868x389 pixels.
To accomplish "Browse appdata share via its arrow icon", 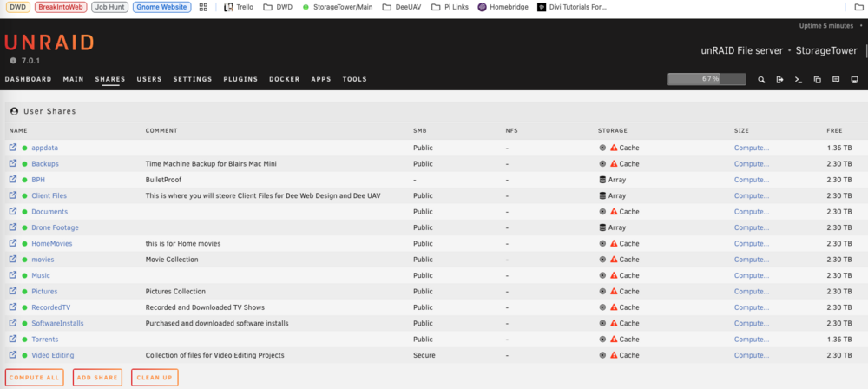I will 13,148.
